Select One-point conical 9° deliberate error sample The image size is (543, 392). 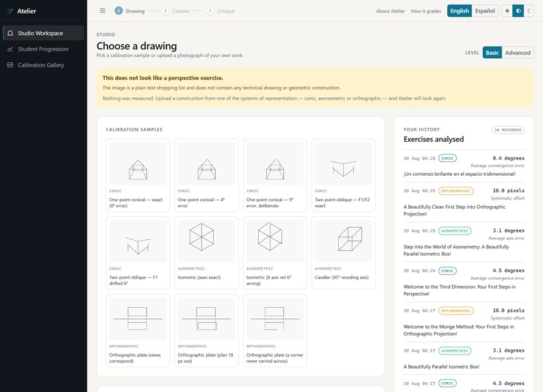coord(275,175)
